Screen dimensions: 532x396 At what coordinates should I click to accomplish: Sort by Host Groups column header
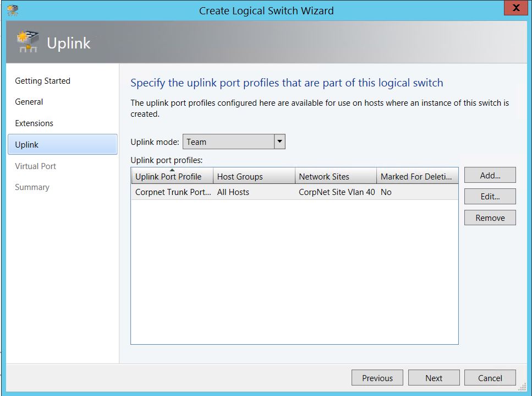tap(254, 177)
